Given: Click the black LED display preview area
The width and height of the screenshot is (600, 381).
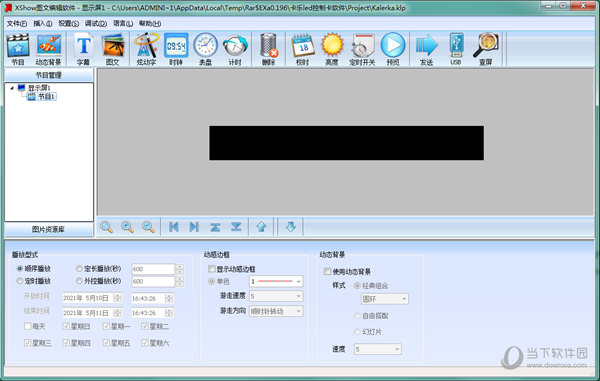Looking at the screenshot, I should tap(346, 143).
